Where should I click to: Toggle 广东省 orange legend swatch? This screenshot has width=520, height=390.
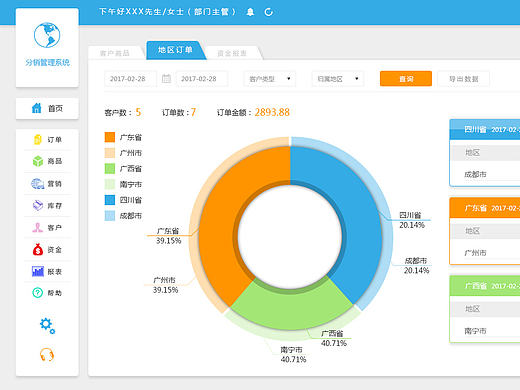coord(110,137)
